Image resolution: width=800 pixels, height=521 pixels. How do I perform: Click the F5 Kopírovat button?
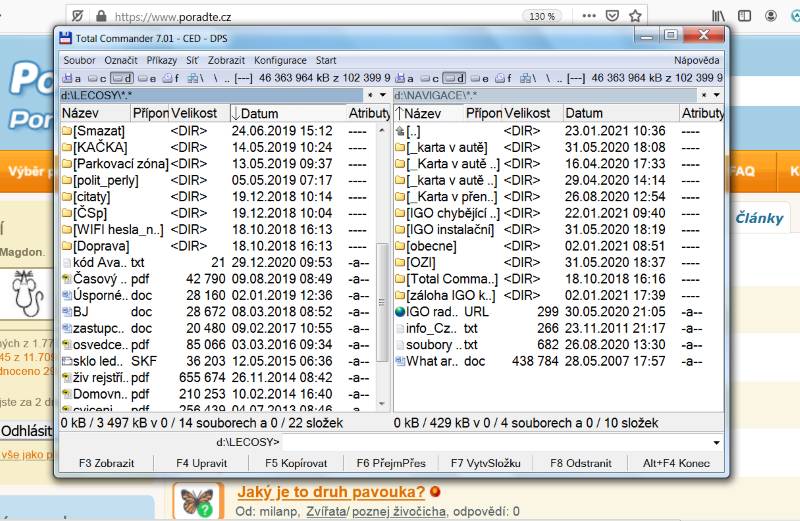296,463
